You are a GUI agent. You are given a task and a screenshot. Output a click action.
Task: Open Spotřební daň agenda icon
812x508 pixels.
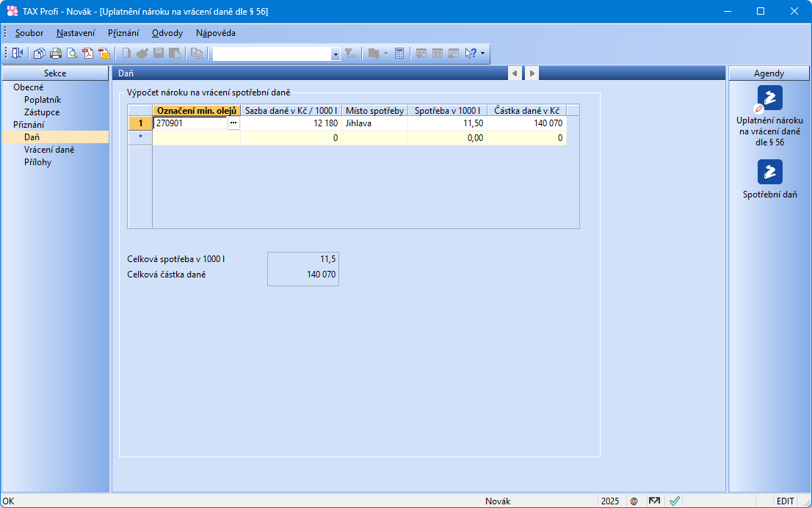point(769,172)
